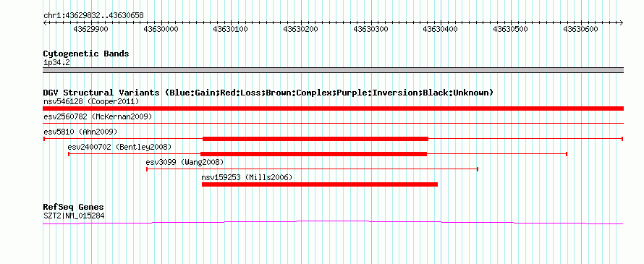Select variant label esv2400702 (Bentley2008)

click(x=119, y=147)
